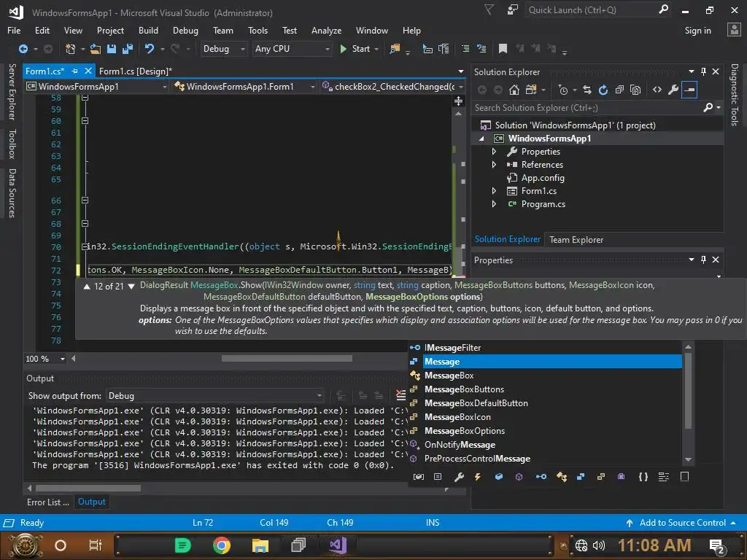Open File Explorer from the taskbar
This screenshot has height=560, width=747.
pos(260,545)
